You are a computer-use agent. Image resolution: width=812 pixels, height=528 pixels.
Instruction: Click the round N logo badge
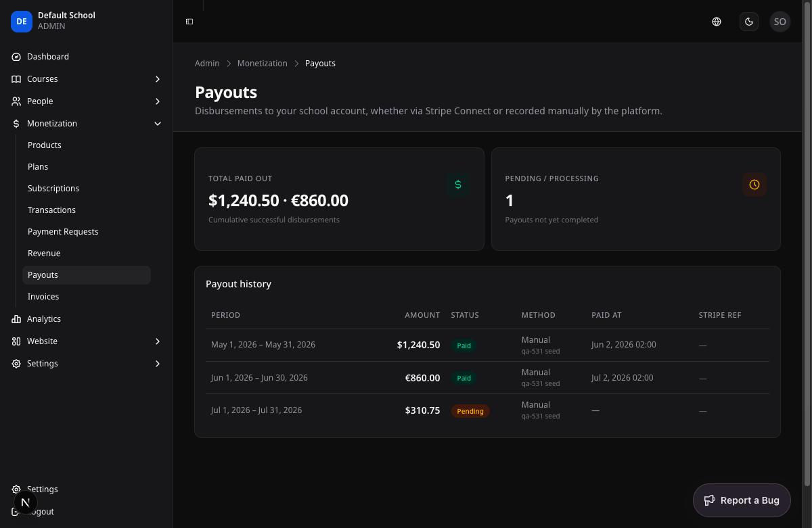(x=25, y=502)
